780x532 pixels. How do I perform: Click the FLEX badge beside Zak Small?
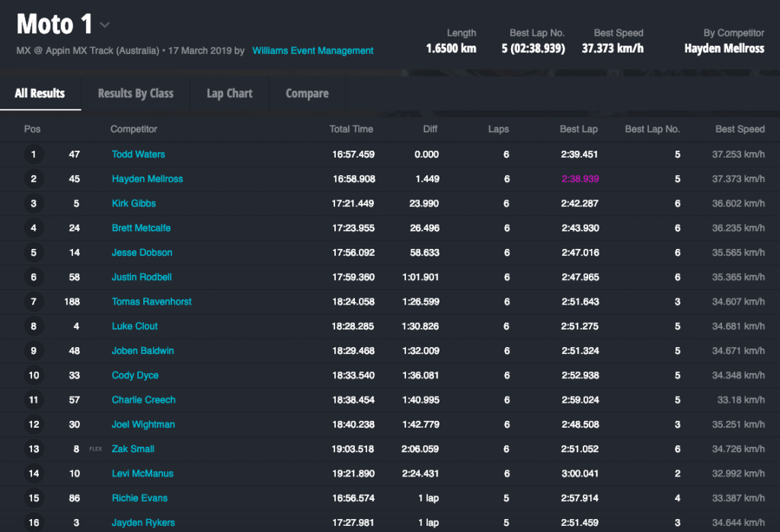click(96, 449)
